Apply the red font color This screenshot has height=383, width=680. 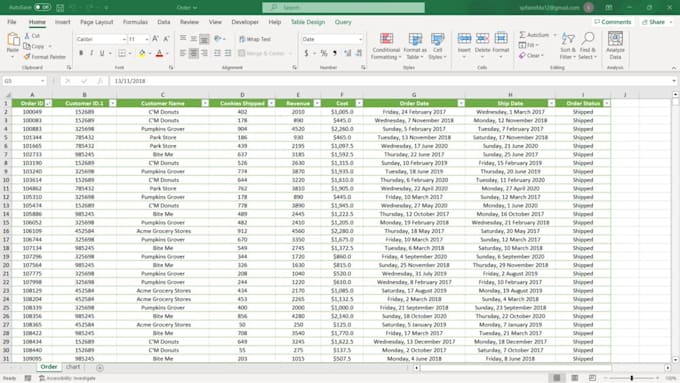click(159, 53)
